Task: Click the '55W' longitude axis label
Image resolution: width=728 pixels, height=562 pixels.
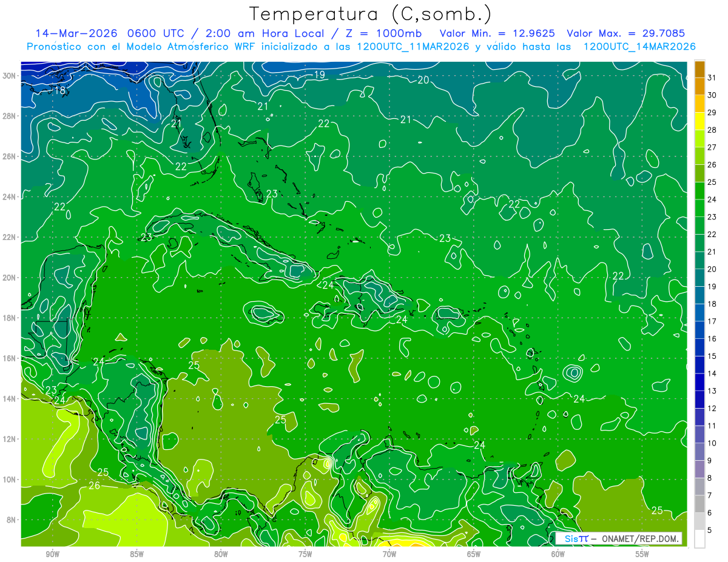Action: (x=642, y=554)
